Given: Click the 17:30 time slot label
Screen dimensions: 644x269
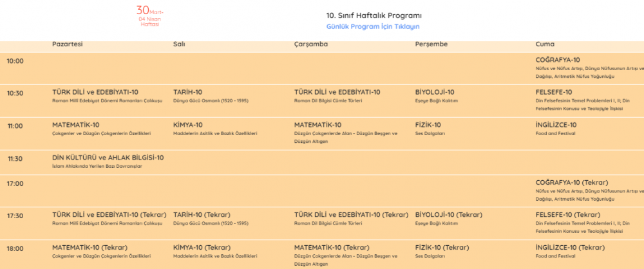Looking at the screenshot, I should 15,216.
